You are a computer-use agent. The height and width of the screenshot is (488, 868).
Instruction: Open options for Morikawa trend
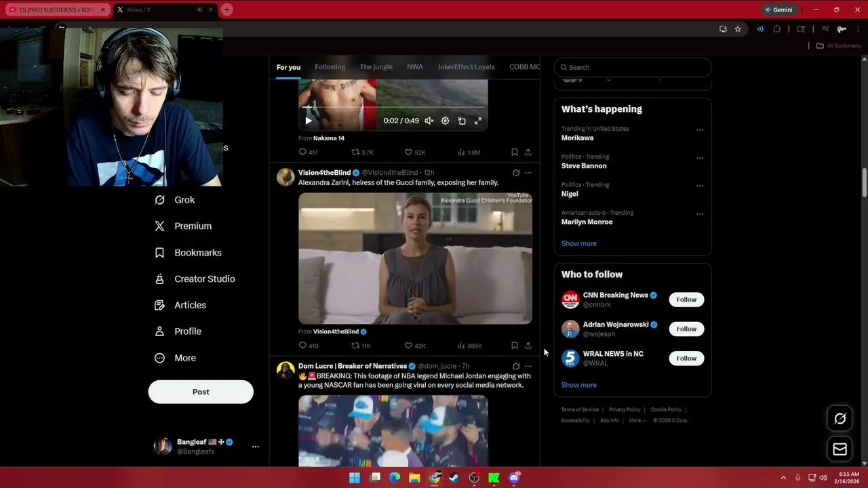(x=700, y=129)
